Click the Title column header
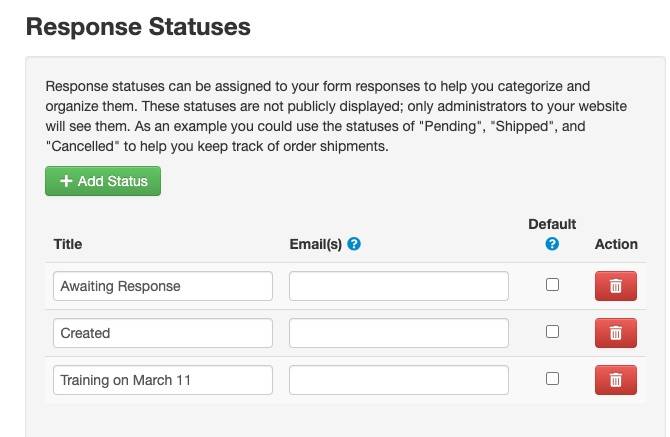670x437 pixels. 68,244
